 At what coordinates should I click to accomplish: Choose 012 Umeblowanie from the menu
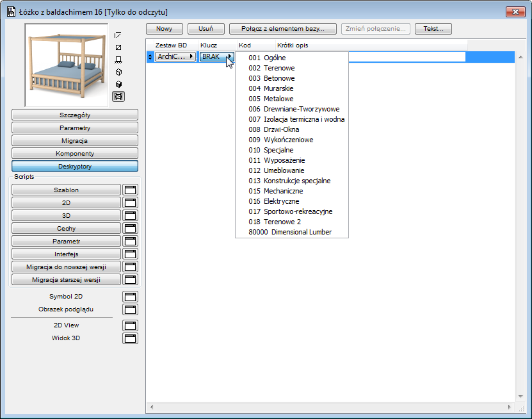click(292, 170)
